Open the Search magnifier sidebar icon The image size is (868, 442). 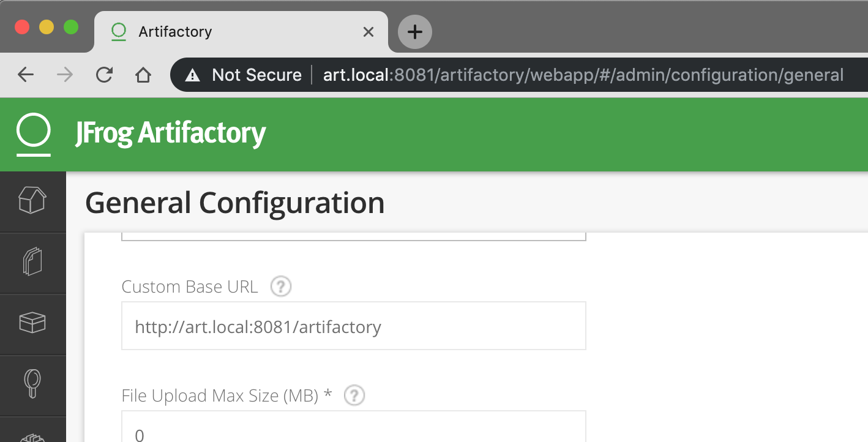[x=32, y=384]
